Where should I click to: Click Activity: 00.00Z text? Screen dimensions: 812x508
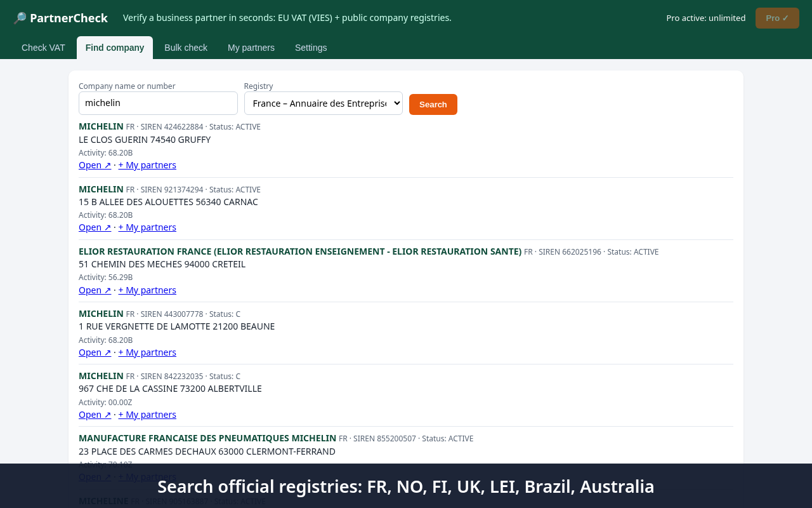[x=105, y=403]
